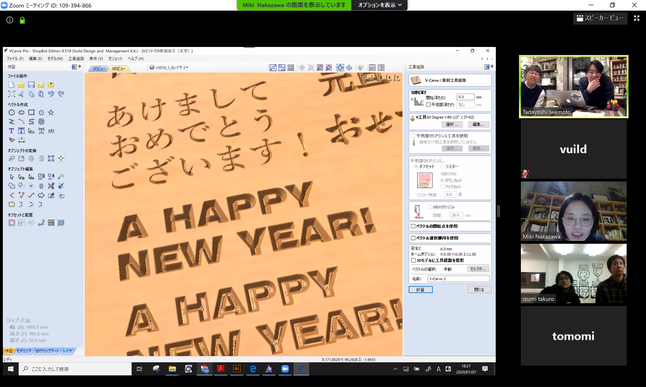Select the Draw Rectangle tool
The height and width of the screenshot is (387, 646).
[x=31, y=112]
